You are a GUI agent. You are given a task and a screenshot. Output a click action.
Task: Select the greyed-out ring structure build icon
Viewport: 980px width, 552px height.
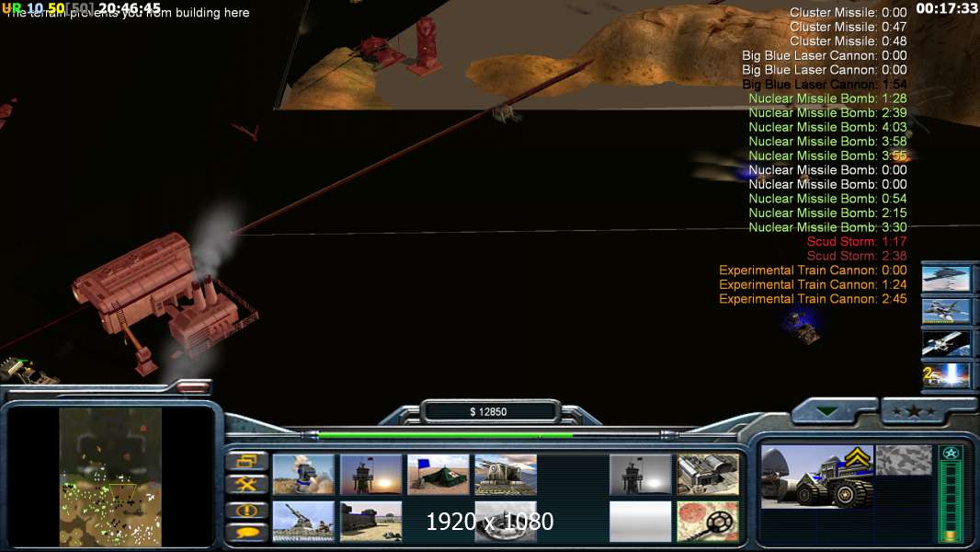pyautogui.click(x=506, y=521)
